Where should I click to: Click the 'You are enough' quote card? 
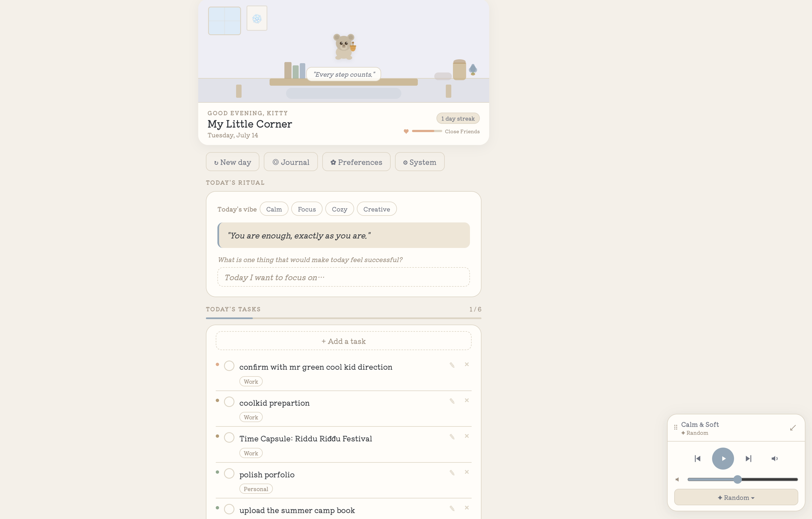343,235
